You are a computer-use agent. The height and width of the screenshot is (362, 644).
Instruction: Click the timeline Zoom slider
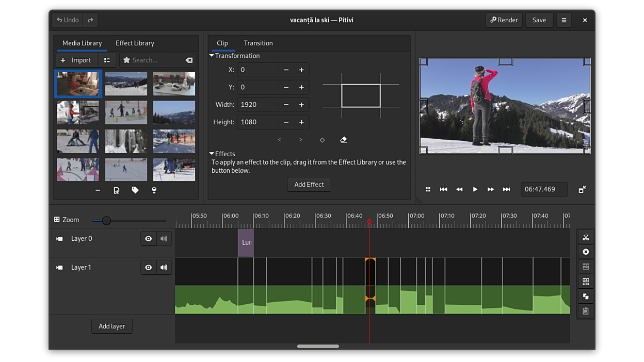106,221
